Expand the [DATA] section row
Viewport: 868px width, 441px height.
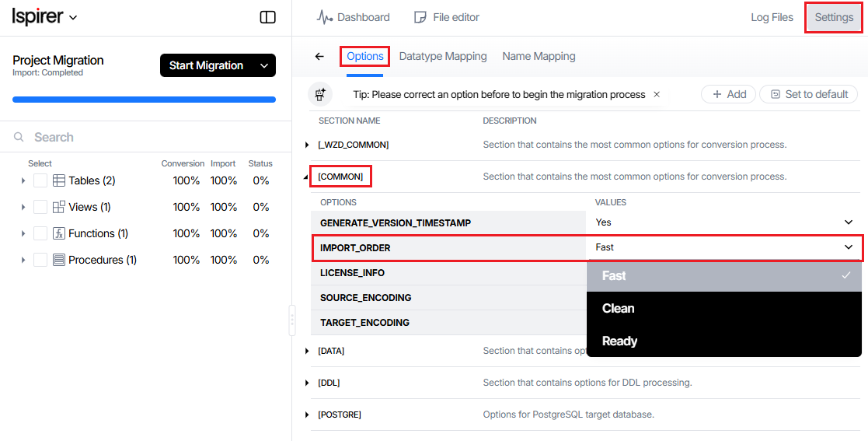coord(307,351)
